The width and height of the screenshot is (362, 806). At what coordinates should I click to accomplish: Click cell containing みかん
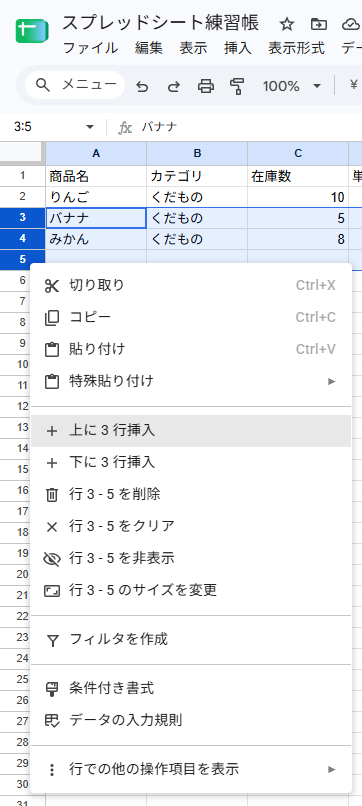click(96, 240)
